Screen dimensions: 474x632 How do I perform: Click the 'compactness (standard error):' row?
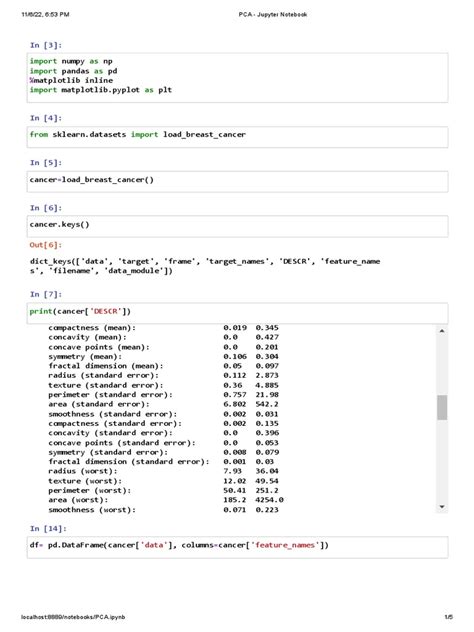point(163,424)
